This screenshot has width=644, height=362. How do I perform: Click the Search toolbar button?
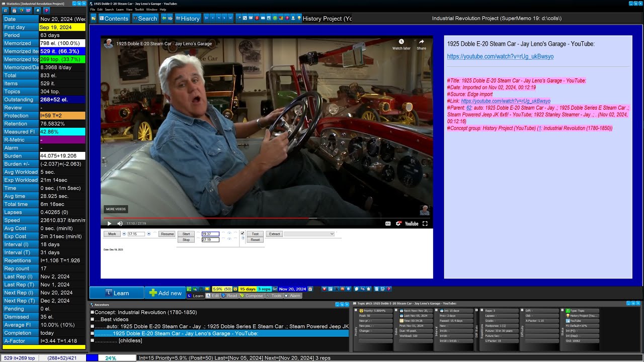click(x=145, y=19)
